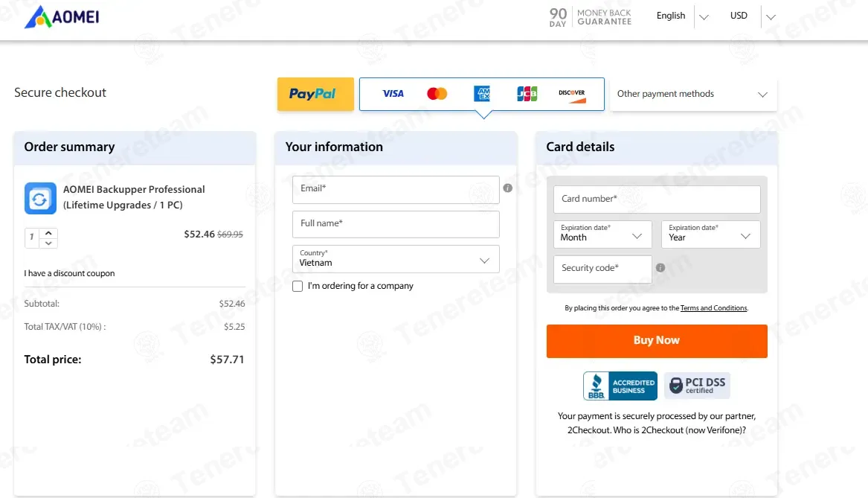Click the email info icon
The image size is (868, 498).
point(508,188)
